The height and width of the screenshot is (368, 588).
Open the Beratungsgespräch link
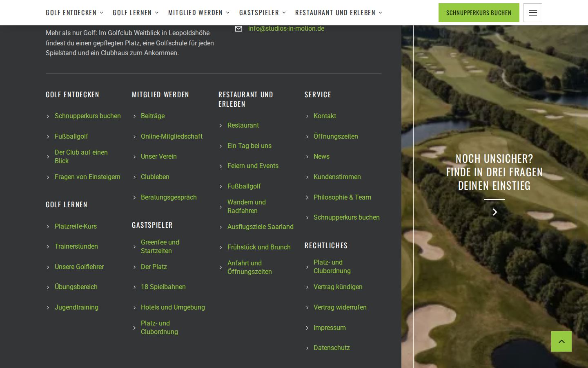169,197
